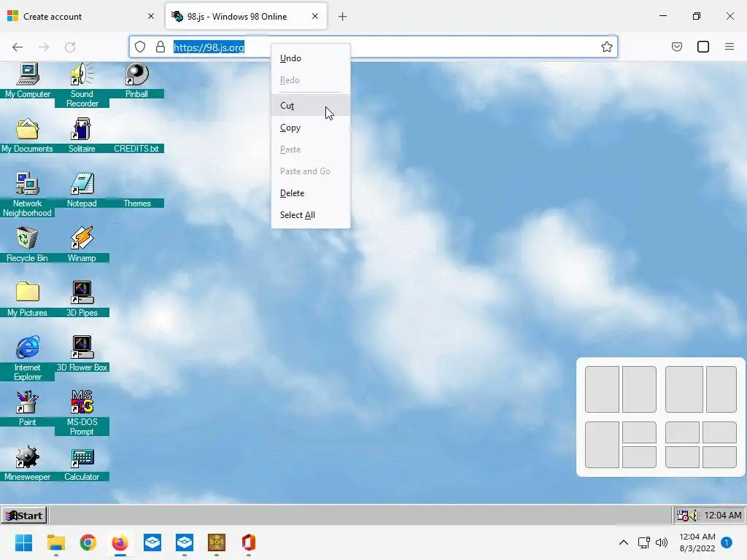Viewport: 747px width, 560px height.
Task: Show site security padlock info
Action: point(160,47)
